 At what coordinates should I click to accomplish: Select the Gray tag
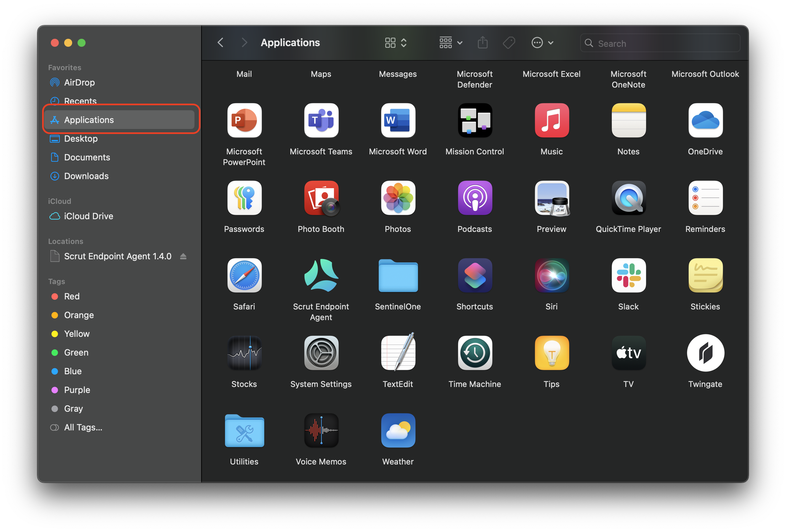click(119, 409)
